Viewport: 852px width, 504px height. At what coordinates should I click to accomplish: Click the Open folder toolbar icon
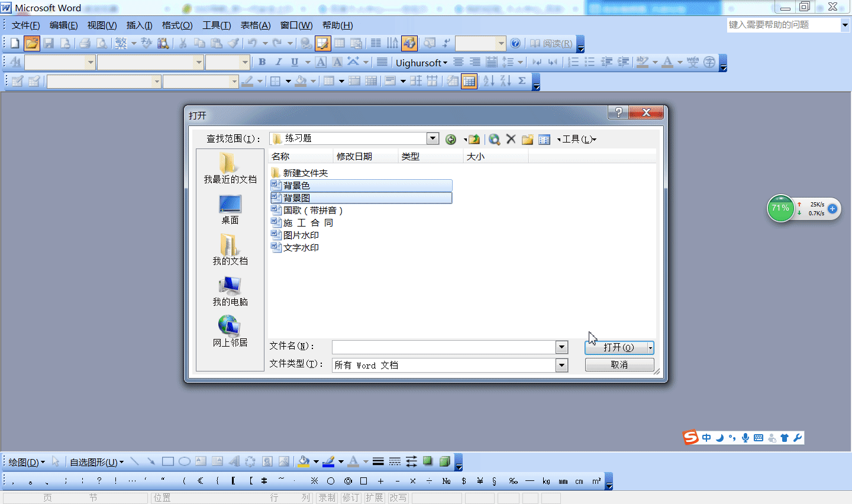pyautogui.click(x=31, y=43)
